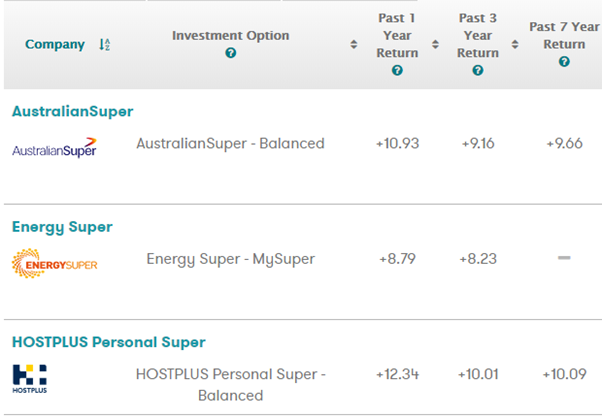Image resolution: width=602 pixels, height=417 pixels.
Task: Select the AustralianSuper - Balanced investment option
Action: click(x=230, y=143)
